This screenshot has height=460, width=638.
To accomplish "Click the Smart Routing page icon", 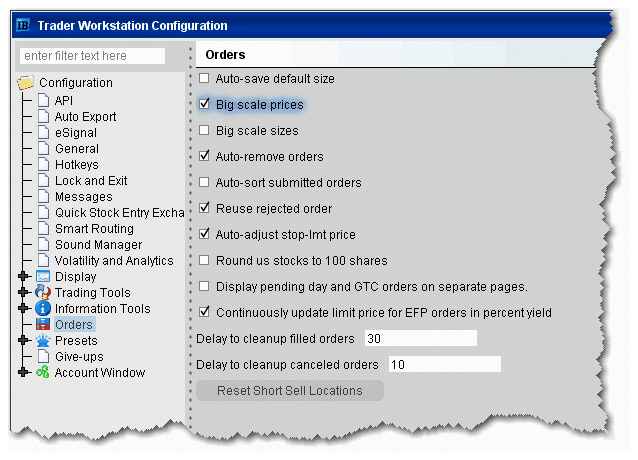I will coord(43,228).
